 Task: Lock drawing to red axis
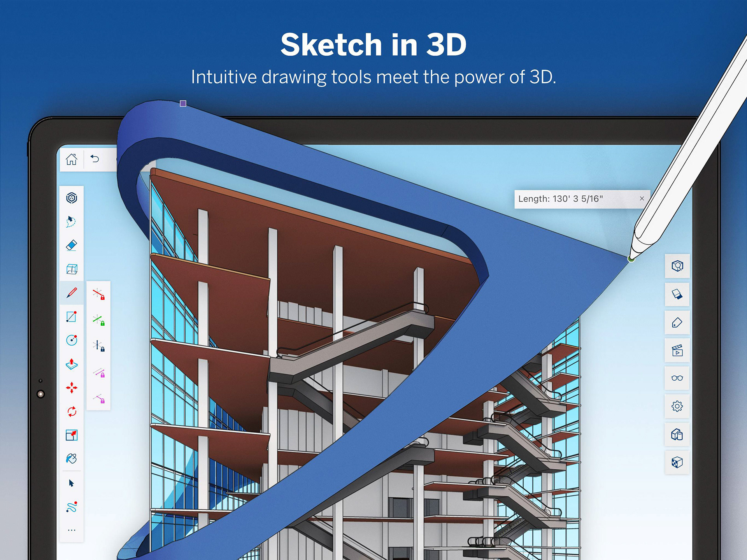pos(98,294)
